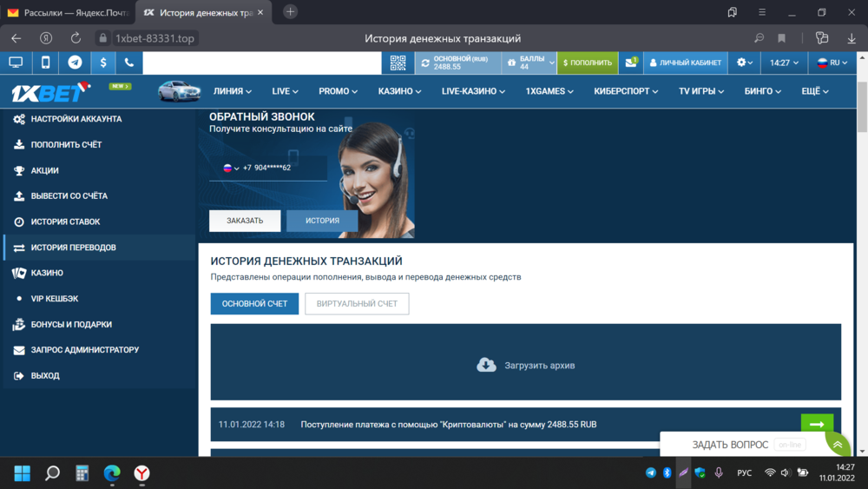Open the green arrow on crypto transaction
The width and height of the screenshot is (868, 489).
click(817, 424)
